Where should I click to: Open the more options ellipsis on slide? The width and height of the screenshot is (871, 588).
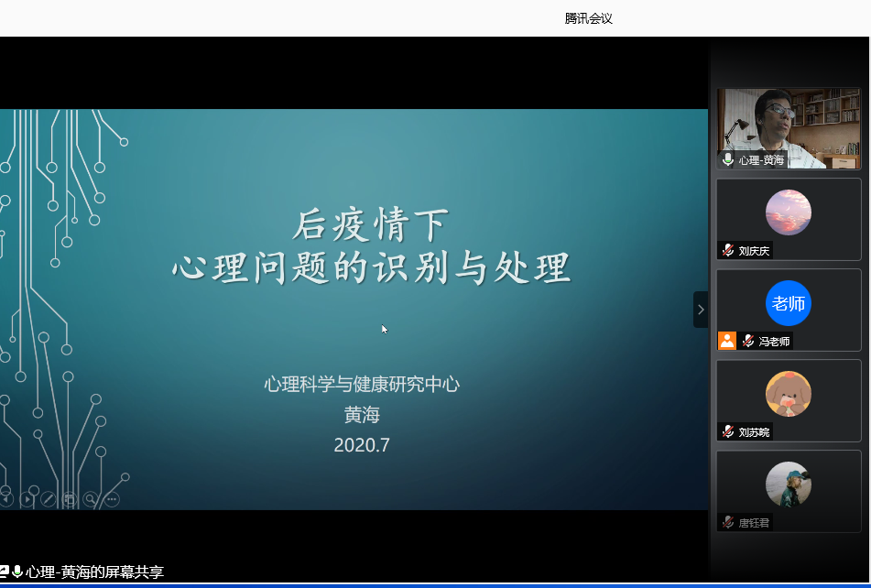[x=112, y=499]
